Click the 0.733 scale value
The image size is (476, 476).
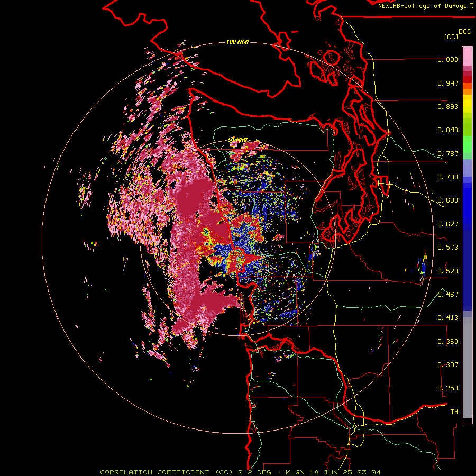pos(448,177)
